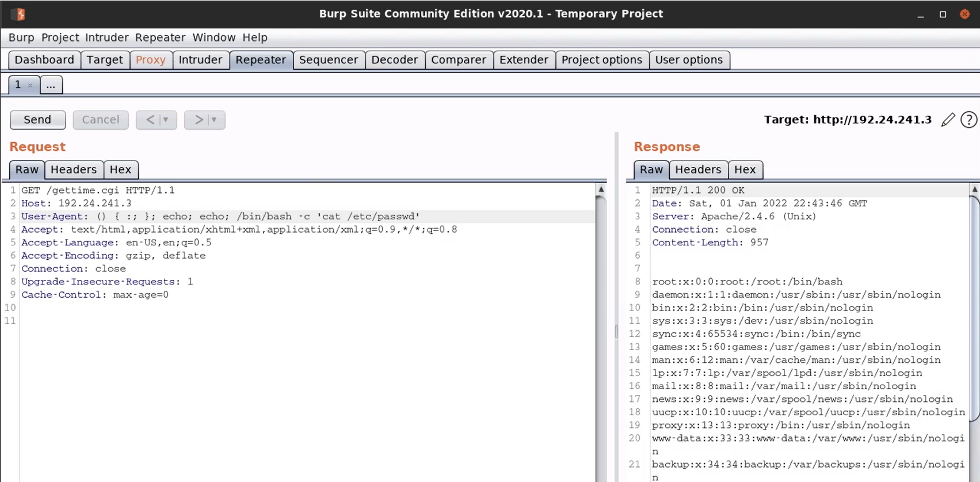Select the Raw view of the Request
Image resolution: width=980 pixels, height=482 pixels.
(27, 170)
